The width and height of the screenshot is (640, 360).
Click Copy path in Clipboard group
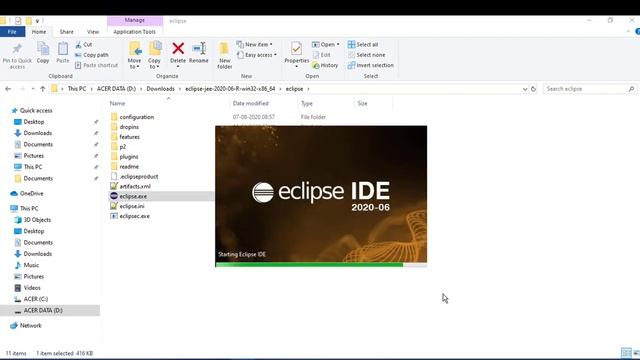coord(92,55)
